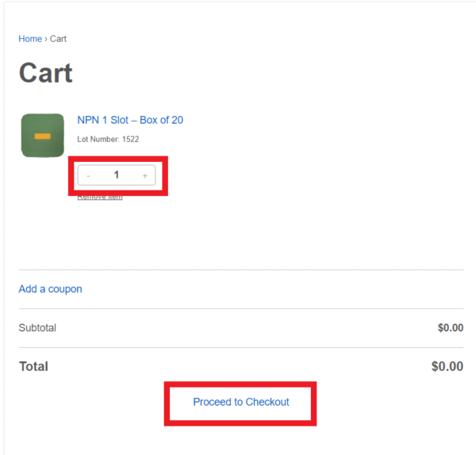Click the bold Total label
Viewport: 476px width, 455px height.
(x=33, y=367)
